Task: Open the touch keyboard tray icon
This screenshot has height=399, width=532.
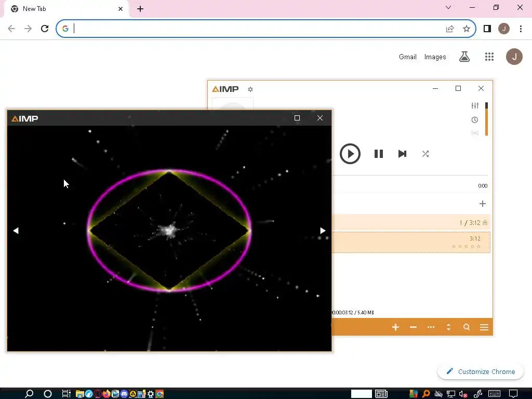Action: click(495, 394)
